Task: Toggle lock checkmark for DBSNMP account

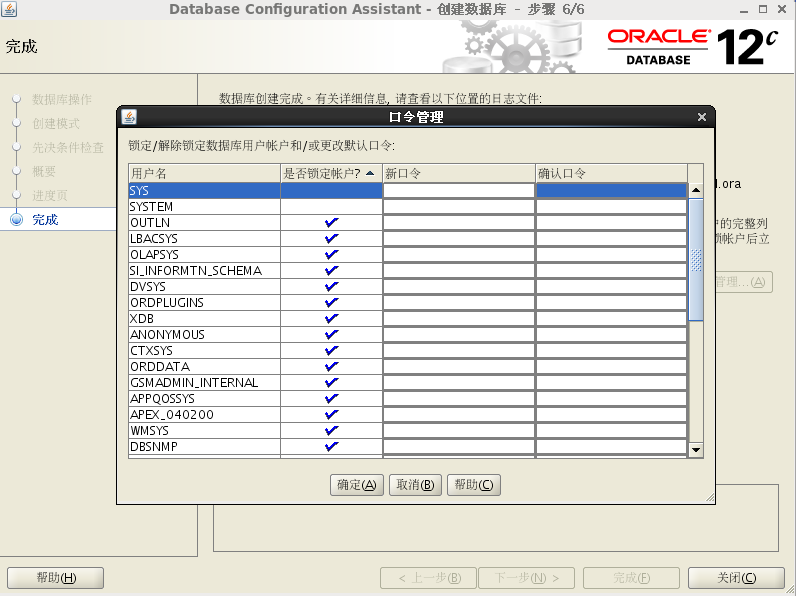Action: (x=331, y=446)
